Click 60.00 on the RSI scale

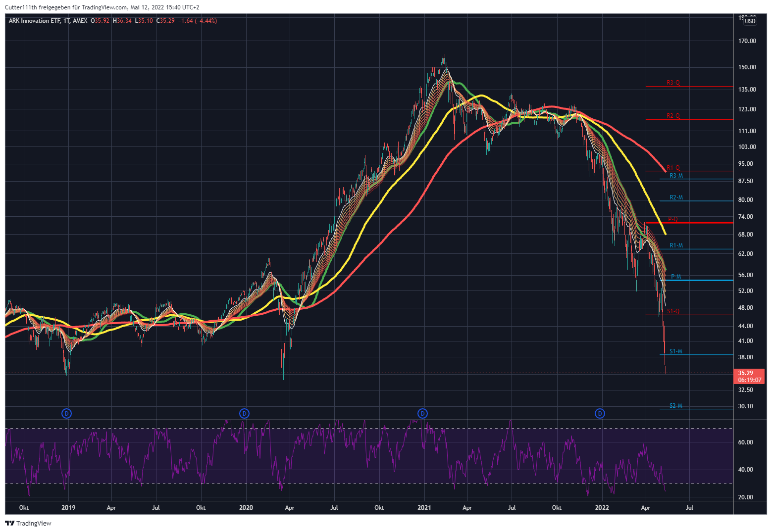746,442
